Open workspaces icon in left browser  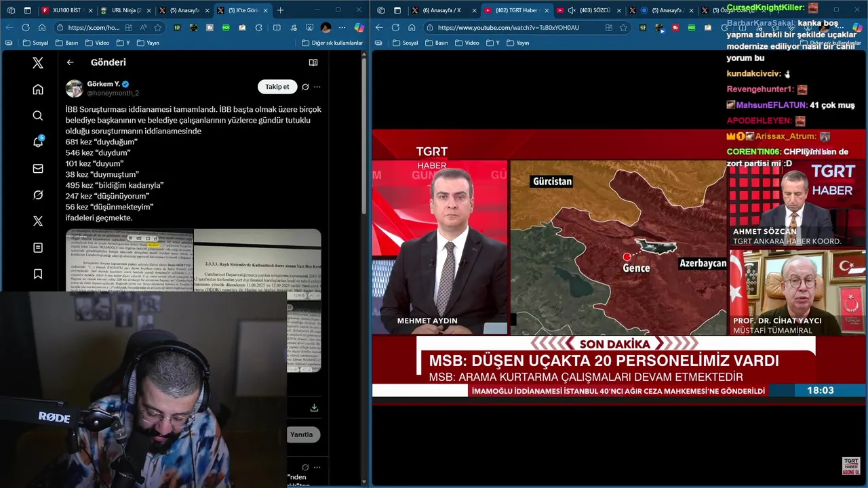[11, 10]
